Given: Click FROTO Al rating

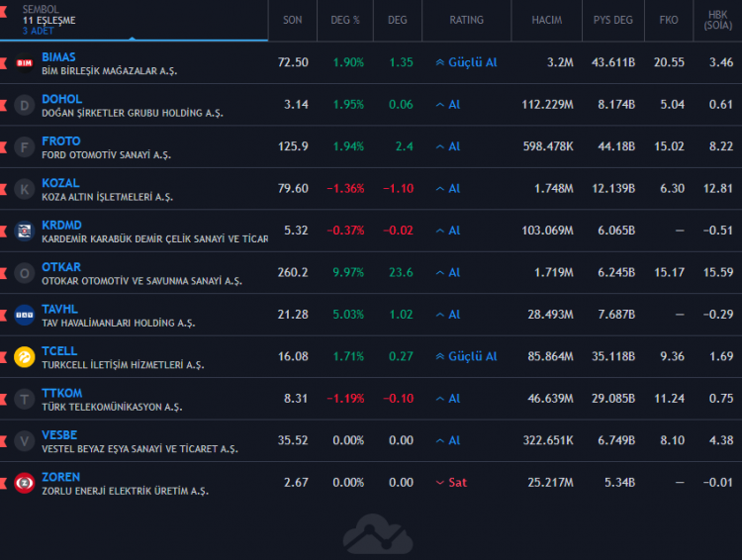Looking at the screenshot, I should pos(447,146).
